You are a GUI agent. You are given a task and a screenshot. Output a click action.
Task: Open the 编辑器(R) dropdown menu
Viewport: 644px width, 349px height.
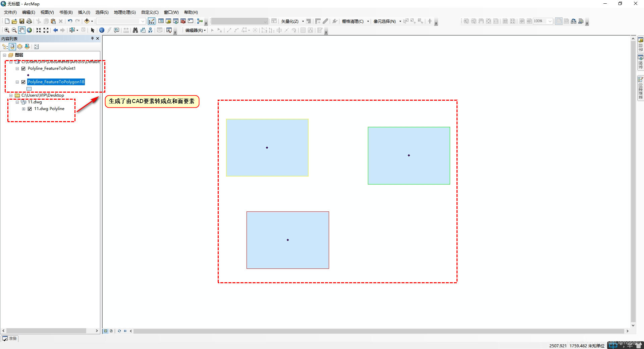[196, 30]
